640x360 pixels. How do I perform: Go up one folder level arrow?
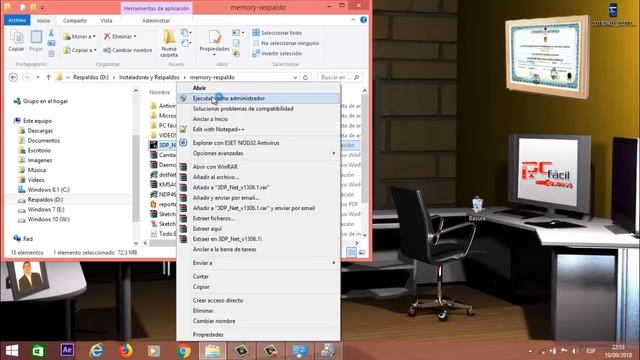tap(48, 77)
